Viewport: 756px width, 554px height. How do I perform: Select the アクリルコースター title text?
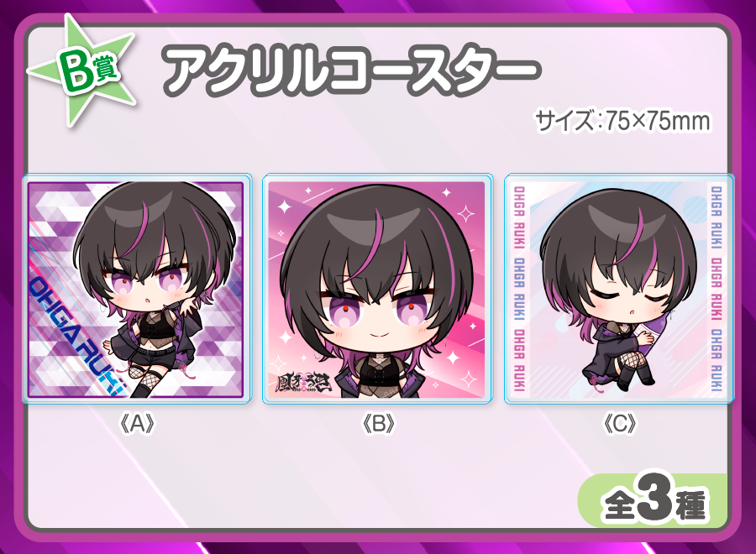[351, 71]
